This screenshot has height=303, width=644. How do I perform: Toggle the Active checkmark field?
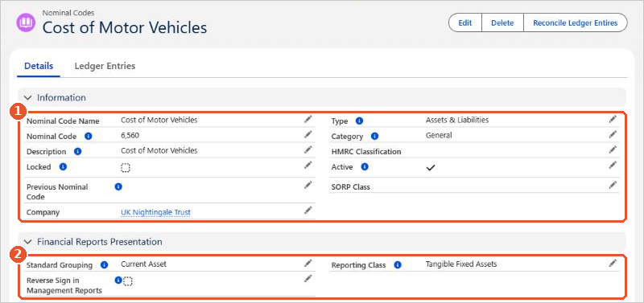tap(431, 168)
